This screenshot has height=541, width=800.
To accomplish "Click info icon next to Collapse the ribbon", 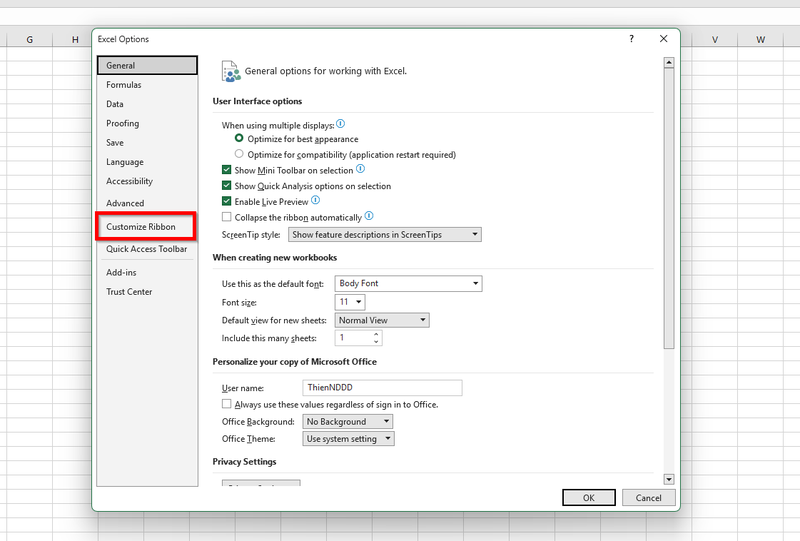I will click(369, 216).
